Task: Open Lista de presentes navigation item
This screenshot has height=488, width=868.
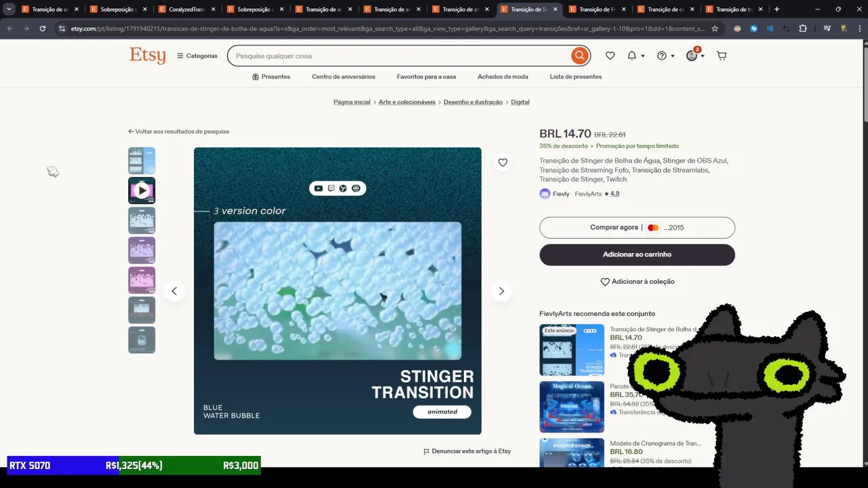Action: pyautogui.click(x=576, y=77)
